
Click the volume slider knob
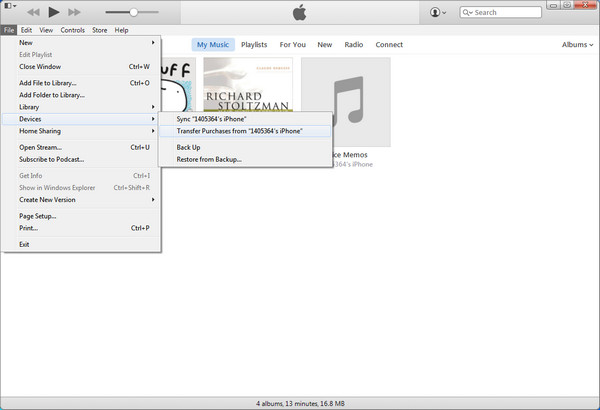pyautogui.click(x=134, y=12)
